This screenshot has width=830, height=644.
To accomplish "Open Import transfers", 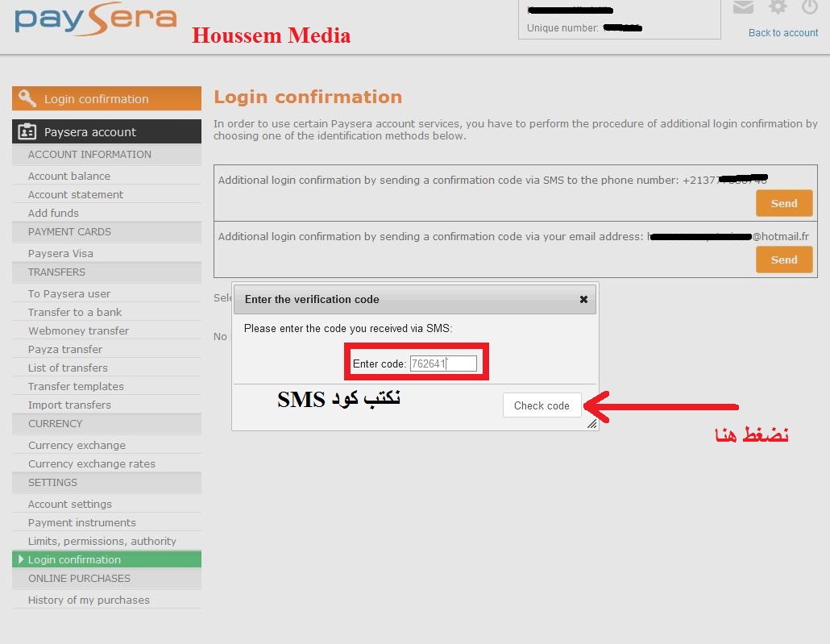I will coord(69,405).
